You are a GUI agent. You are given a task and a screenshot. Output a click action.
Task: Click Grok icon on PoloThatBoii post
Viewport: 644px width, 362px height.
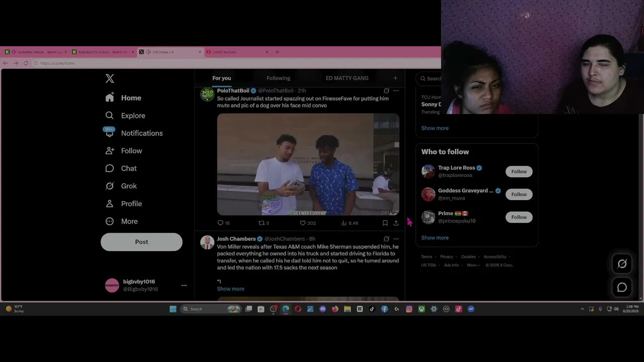tap(386, 91)
